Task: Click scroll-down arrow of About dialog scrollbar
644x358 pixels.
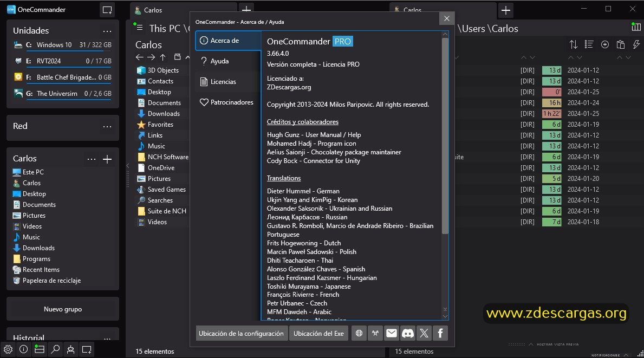Action: tap(445, 316)
